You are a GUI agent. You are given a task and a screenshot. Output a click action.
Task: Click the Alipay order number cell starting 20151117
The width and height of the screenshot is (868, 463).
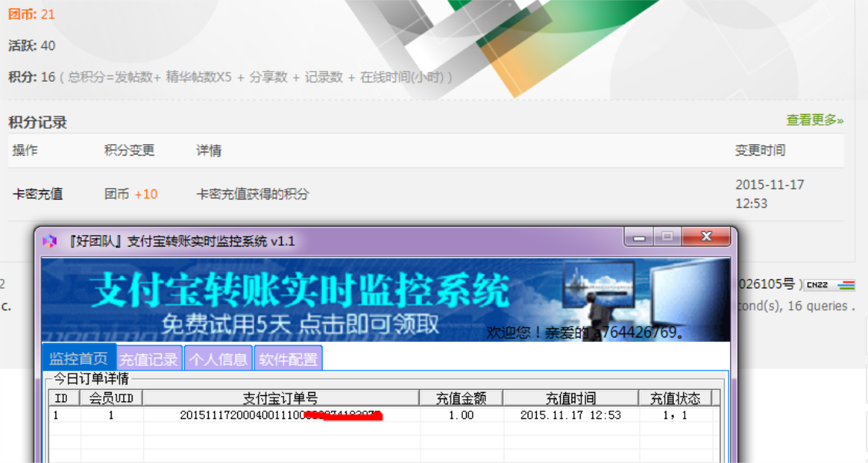(280, 414)
